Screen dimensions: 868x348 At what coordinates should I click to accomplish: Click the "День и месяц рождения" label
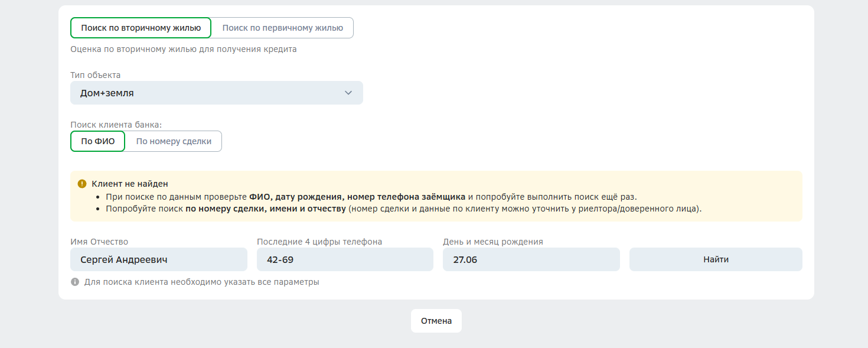click(493, 242)
